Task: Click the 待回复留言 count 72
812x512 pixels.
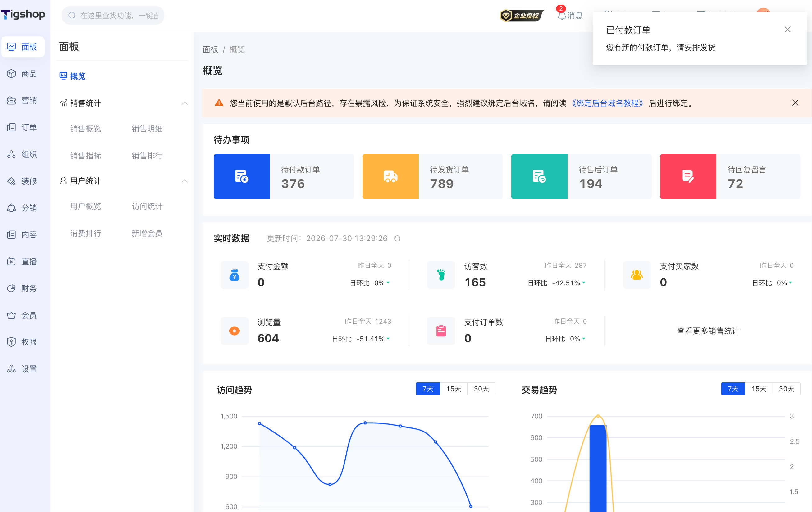Action: click(x=736, y=184)
